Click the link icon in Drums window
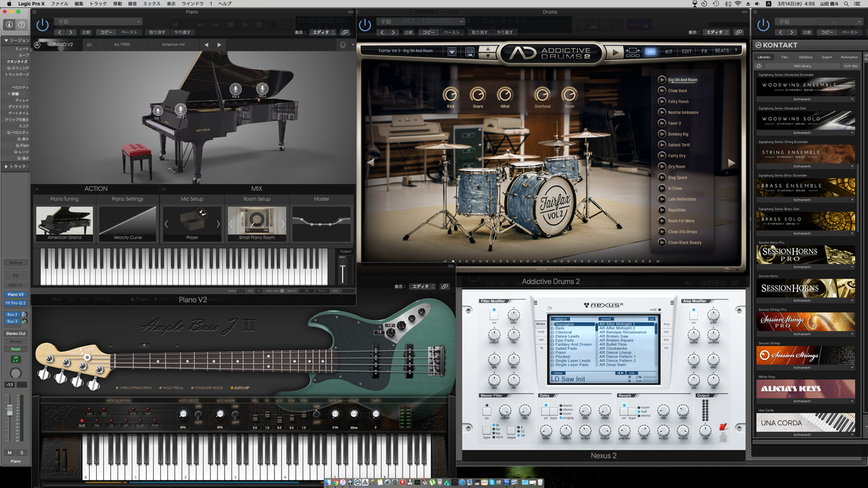The image size is (868, 488). pyautogui.click(x=739, y=33)
